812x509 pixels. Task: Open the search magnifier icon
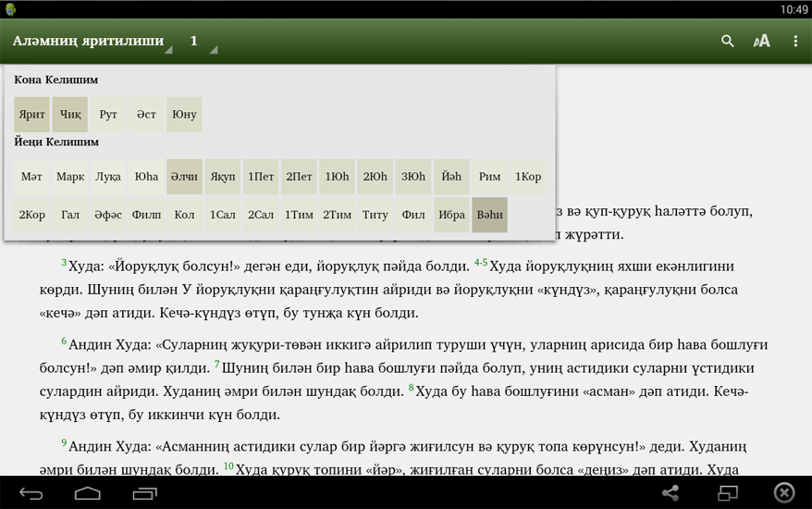[728, 41]
